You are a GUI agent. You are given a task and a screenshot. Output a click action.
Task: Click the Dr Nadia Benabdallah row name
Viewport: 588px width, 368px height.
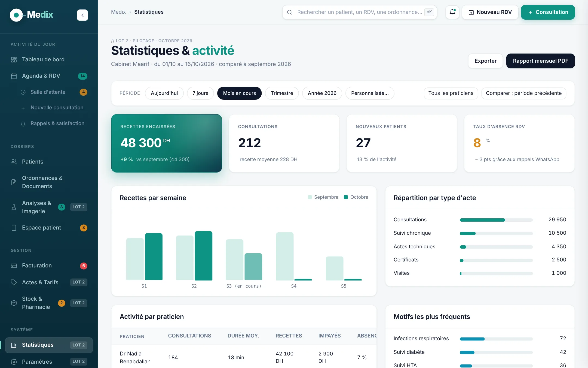[x=135, y=357]
